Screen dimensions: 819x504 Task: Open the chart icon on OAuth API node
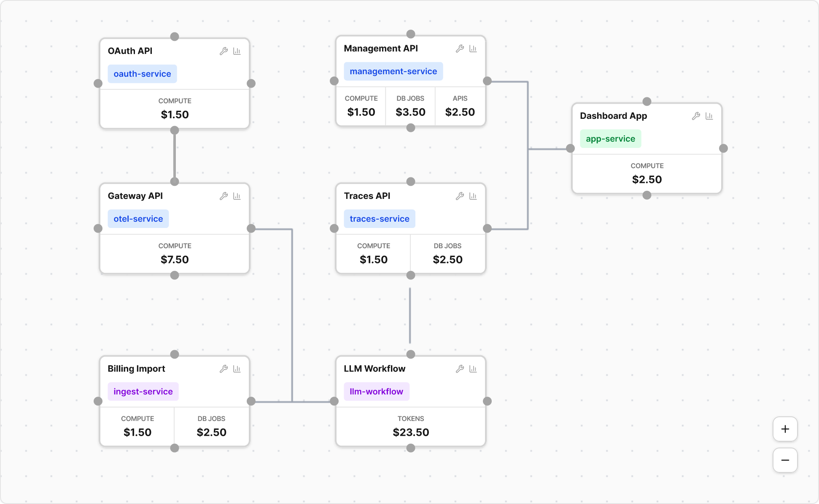[237, 51]
